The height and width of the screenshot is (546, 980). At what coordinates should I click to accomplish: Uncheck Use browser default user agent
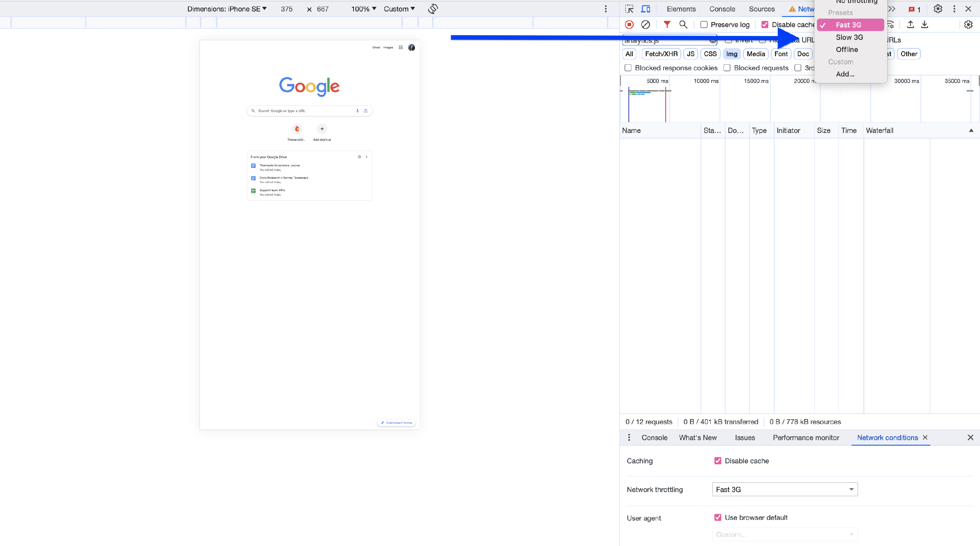[718, 518]
